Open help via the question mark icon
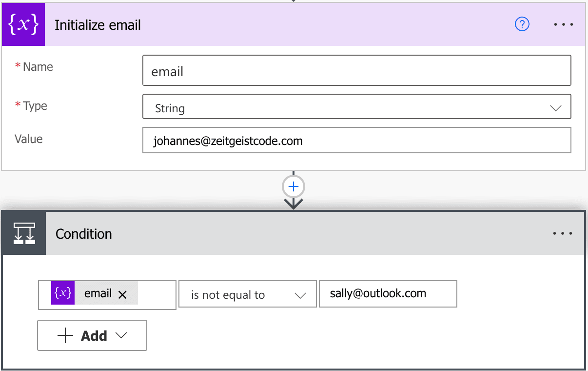 pyautogui.click(x=522, y=24)
